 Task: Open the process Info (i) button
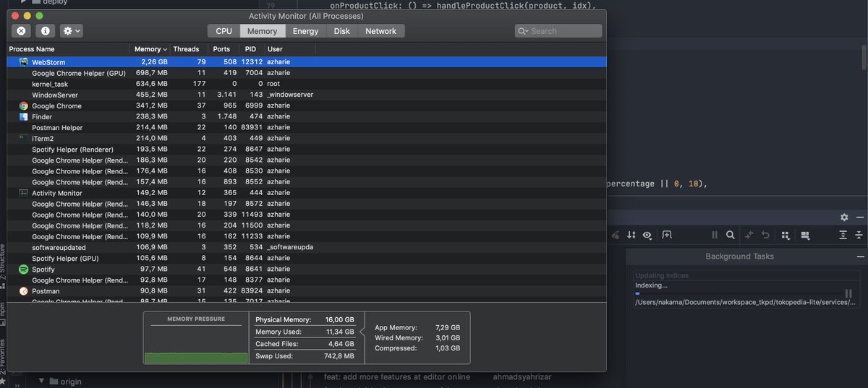(x=45, y=31)
